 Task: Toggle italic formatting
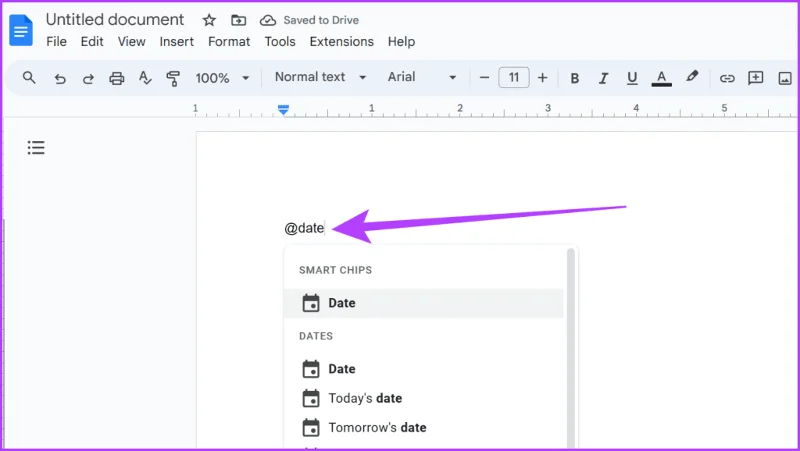603,78
